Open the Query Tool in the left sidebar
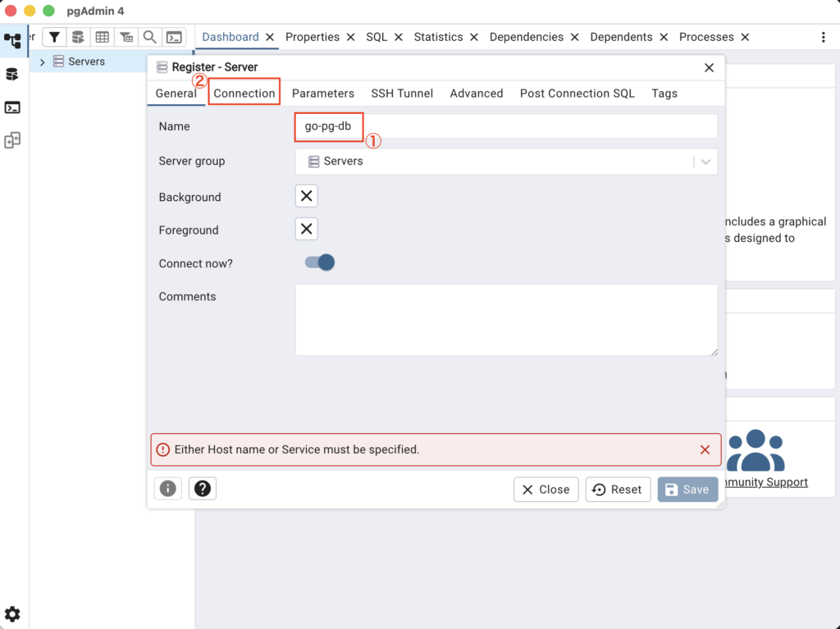 [x=12, y=75]
